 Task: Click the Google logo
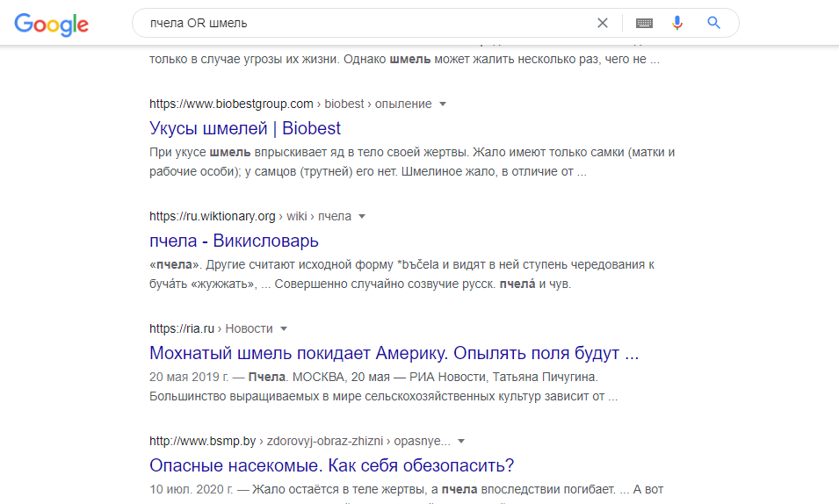51,24
